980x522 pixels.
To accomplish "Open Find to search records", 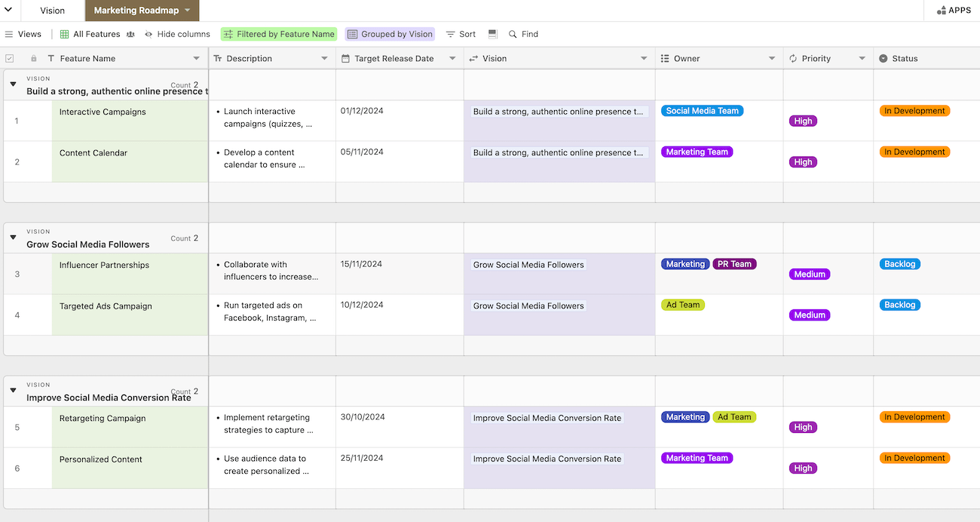I will point(522,34).
